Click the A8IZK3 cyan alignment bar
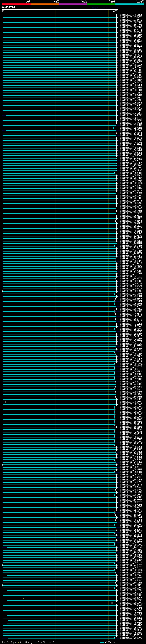146x644 pixels. click(60, 15)
